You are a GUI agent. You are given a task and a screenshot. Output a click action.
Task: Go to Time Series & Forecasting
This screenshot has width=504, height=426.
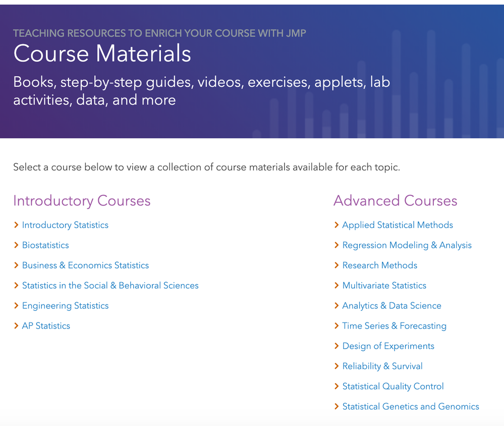(394, 326)
